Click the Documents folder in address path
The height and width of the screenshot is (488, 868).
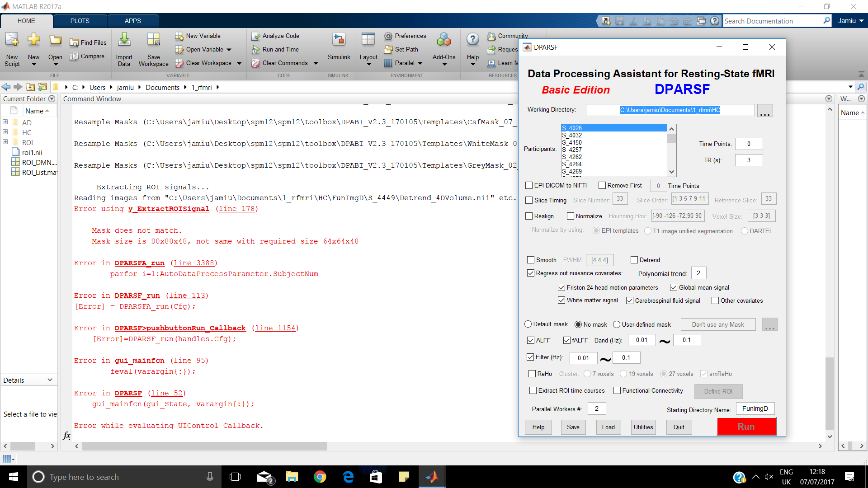pyautogui.click(x=162, y=87)
